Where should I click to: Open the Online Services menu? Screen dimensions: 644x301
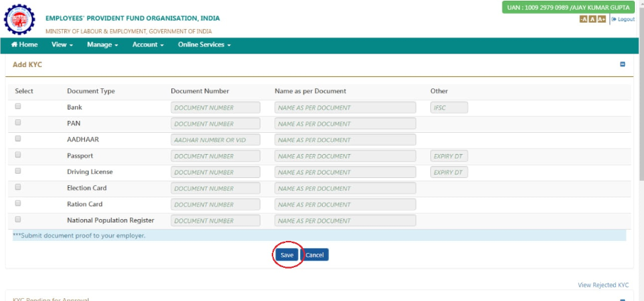tap(205, 45)
